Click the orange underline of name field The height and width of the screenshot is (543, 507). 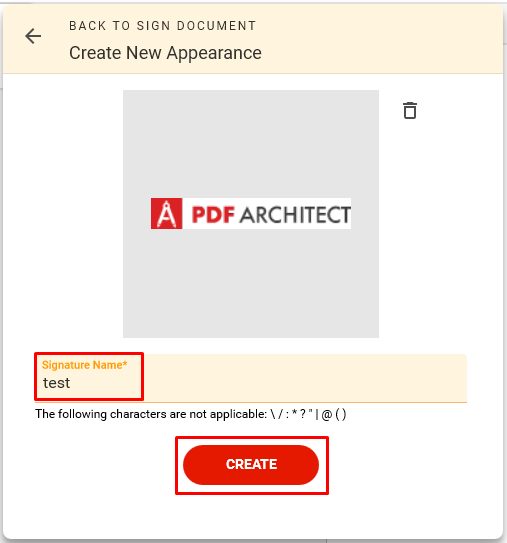(251, 402)
